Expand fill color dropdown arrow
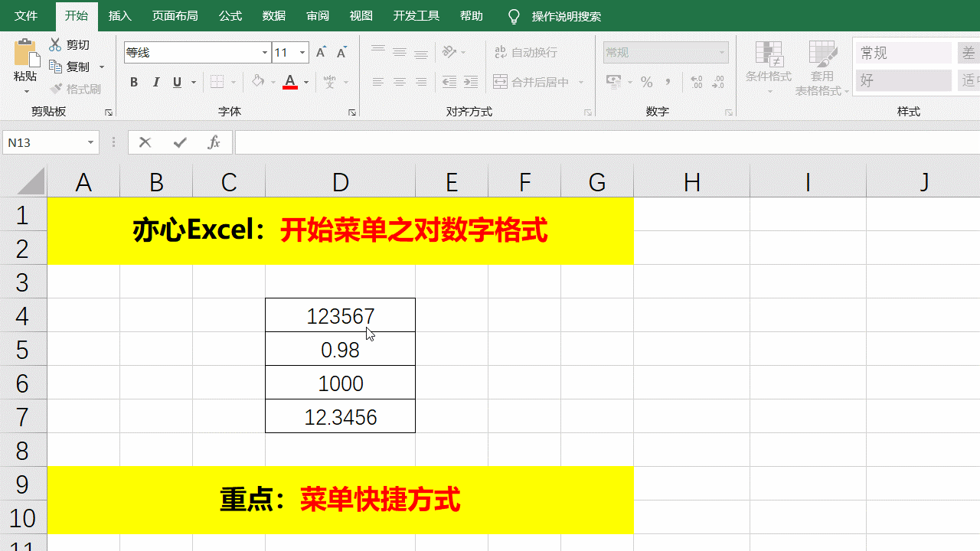980x551 pixels. pyautogui.click(x=272, y=82)
